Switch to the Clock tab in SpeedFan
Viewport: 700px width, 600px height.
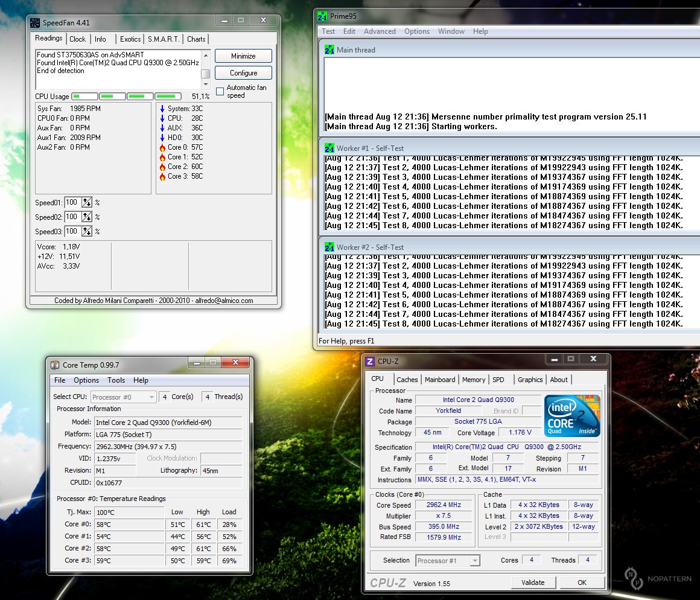[78, 39]
